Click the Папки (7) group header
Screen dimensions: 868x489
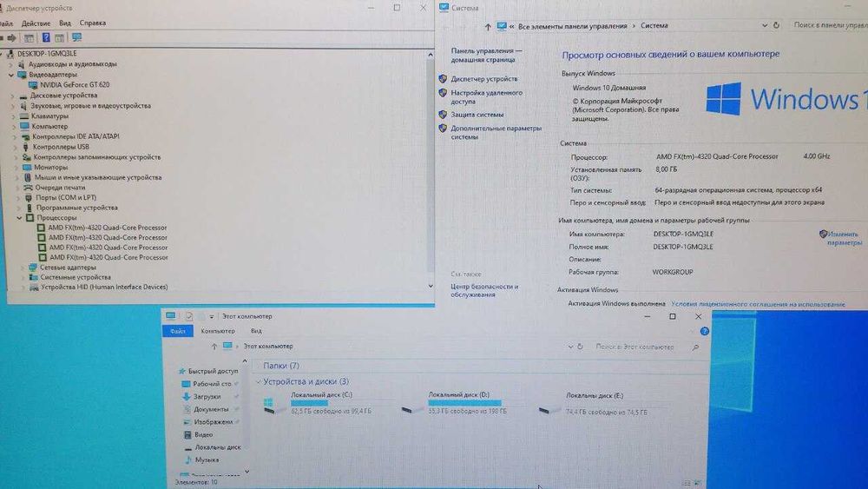point(281,366)
